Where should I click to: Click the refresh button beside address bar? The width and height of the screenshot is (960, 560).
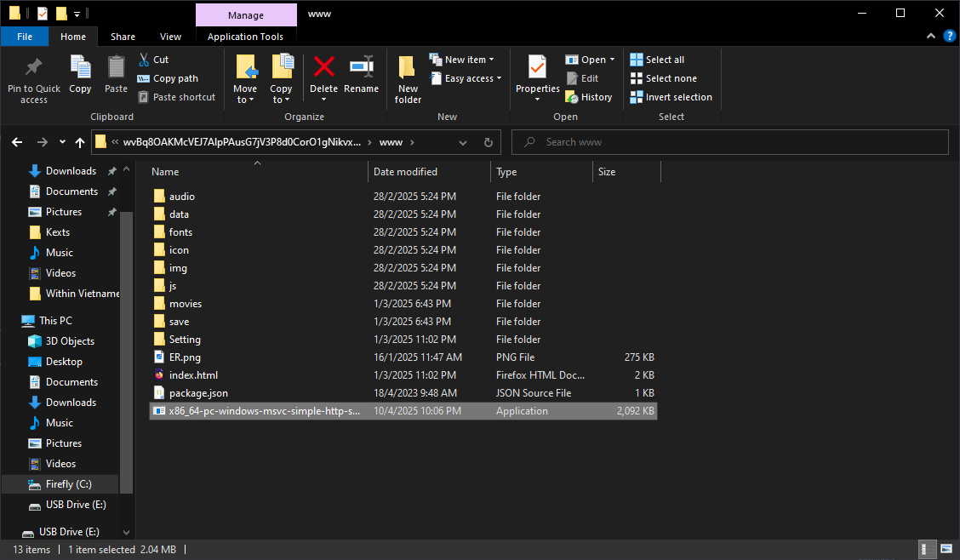tap(488, 142)
